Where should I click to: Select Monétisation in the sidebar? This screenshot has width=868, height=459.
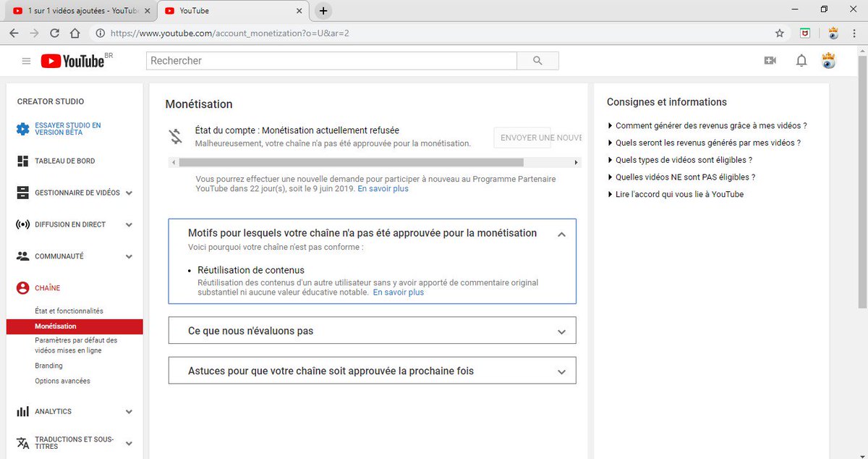coord(75,327)
